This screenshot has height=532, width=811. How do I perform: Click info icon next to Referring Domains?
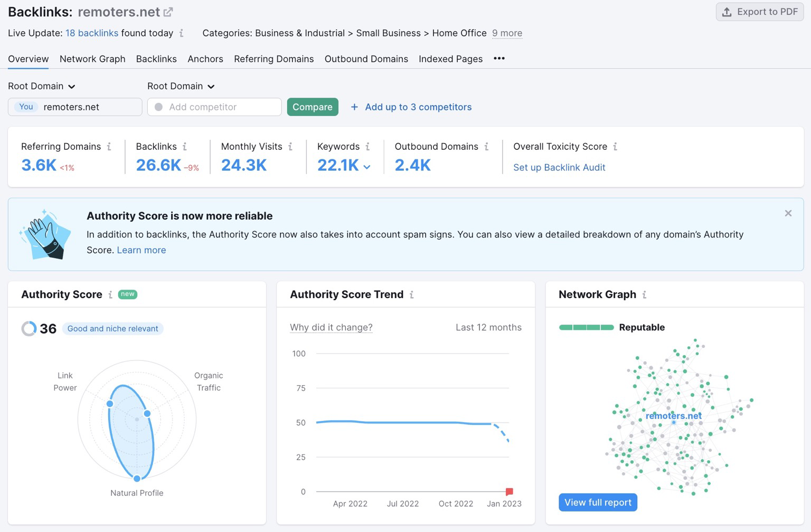click(109, 147)
